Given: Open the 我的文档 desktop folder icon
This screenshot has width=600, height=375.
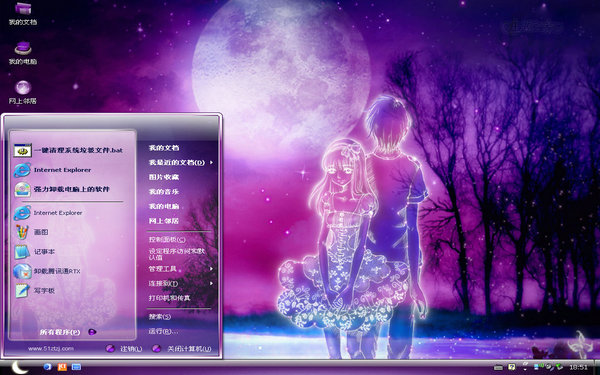Looking at the screenshot, I should pos(23,13).
